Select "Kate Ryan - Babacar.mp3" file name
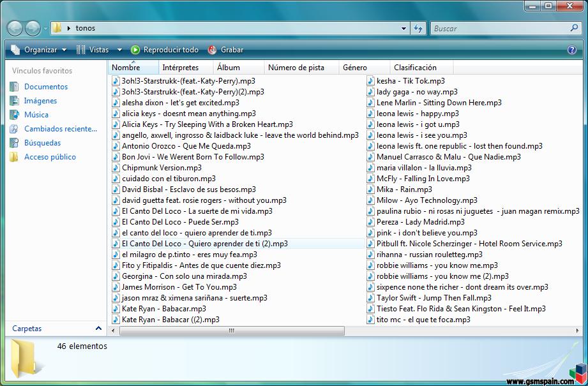 pos(164,309)
